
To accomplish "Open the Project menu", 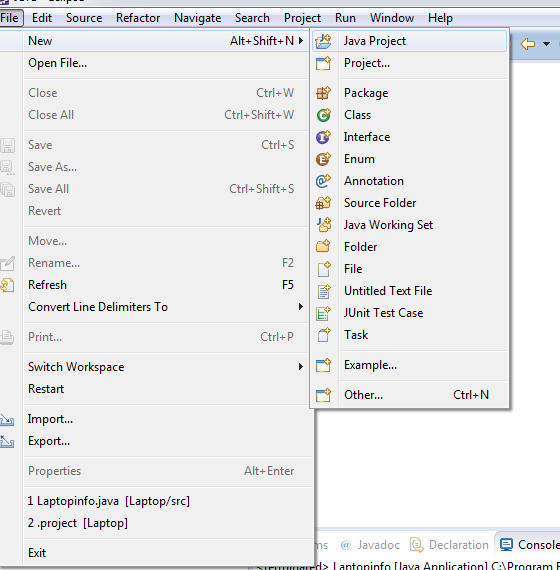I will point(302,18).
